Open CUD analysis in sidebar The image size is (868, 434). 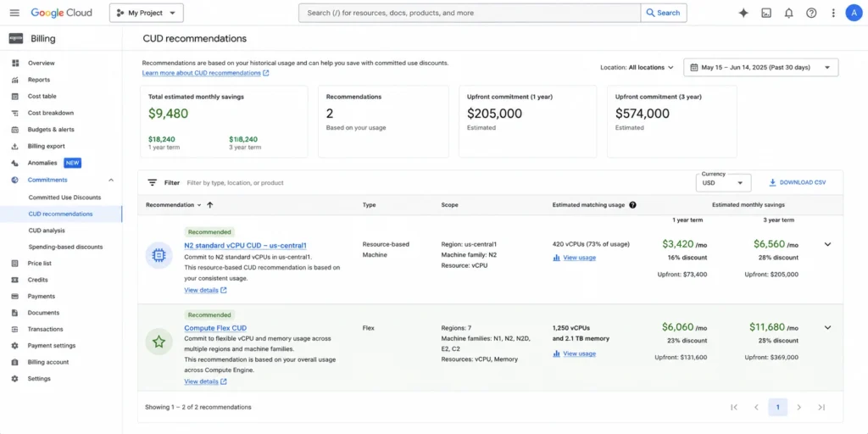point(47,231)
